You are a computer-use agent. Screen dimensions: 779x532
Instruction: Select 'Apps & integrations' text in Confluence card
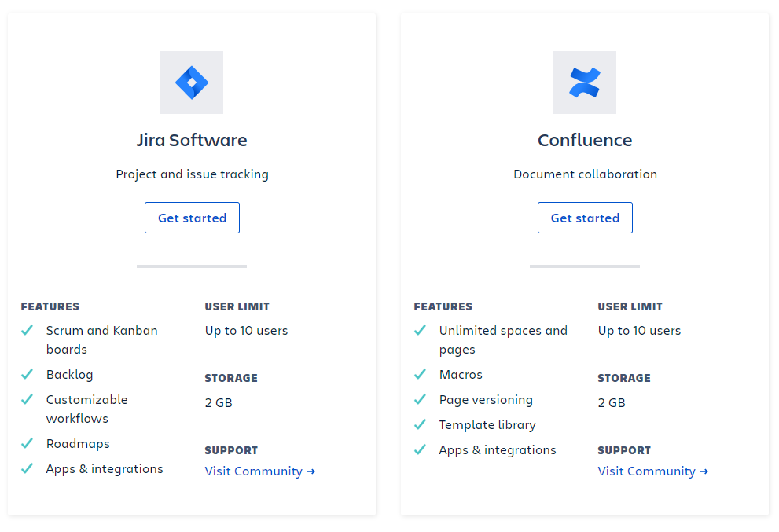tap(498, 450)
